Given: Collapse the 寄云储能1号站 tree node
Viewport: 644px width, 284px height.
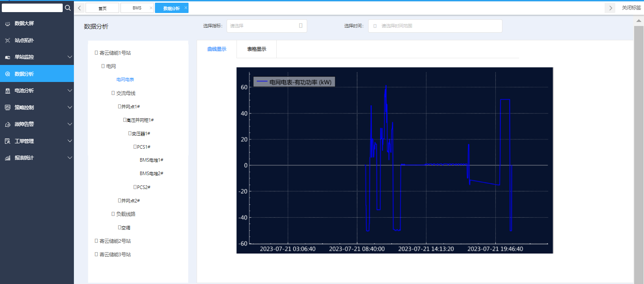Looking at the screenshot, I should [96, 53].
